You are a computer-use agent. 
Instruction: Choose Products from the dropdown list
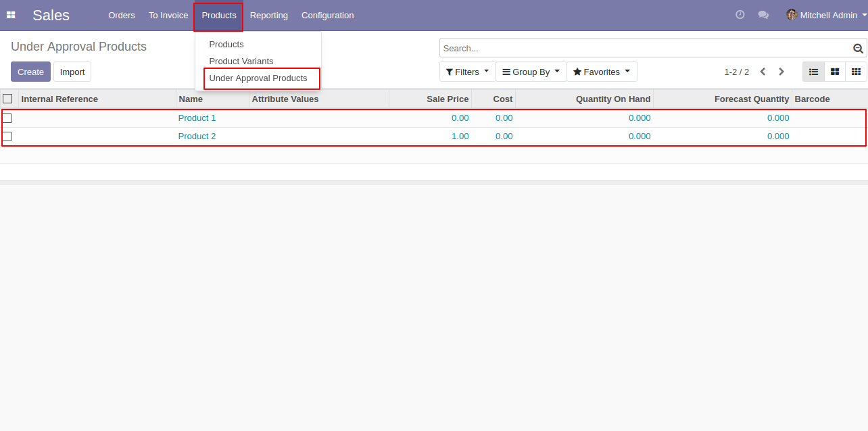pos(226,45)
